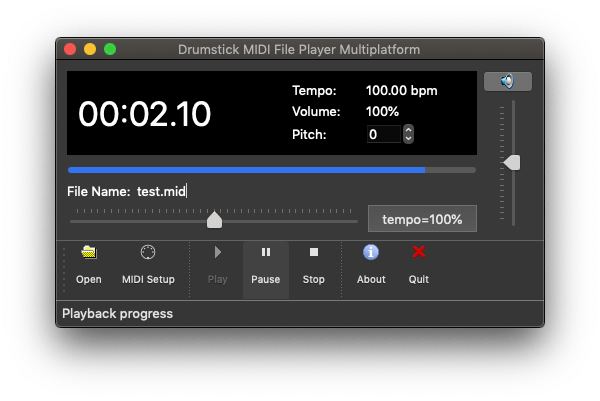This screenshot has height=401, width=600.
Task: Click the toolbar's dotted grip handle
Action: coord(66,268)
